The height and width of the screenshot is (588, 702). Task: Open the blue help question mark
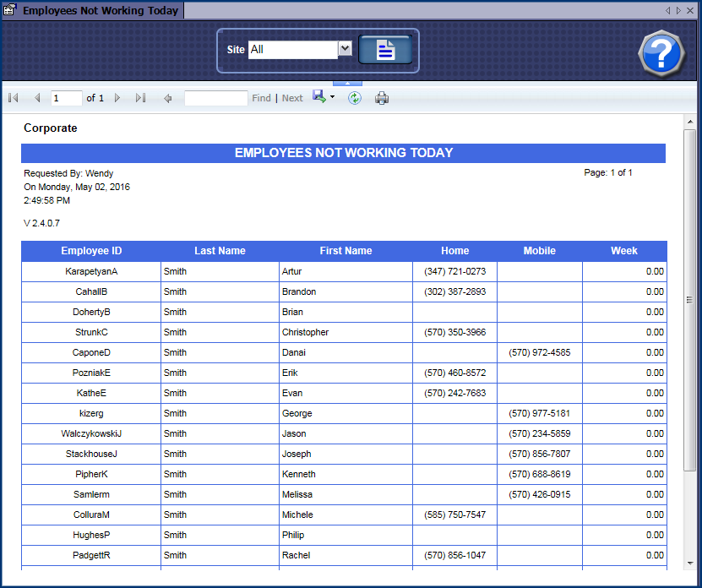[x=660, y=54]
